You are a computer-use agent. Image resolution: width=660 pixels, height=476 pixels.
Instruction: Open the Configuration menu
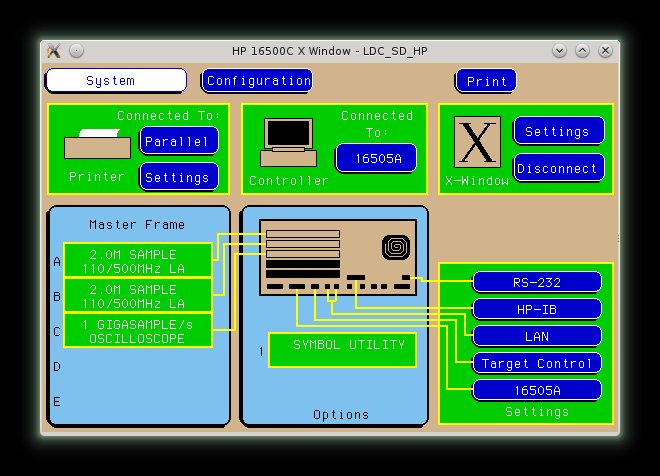pos(257,80)
